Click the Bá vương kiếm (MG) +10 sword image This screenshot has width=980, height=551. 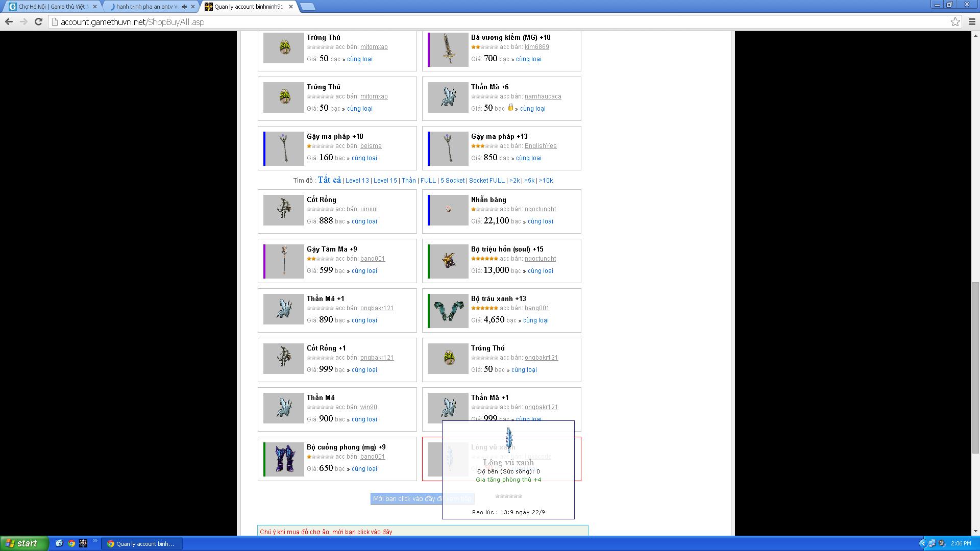(448, 49)
